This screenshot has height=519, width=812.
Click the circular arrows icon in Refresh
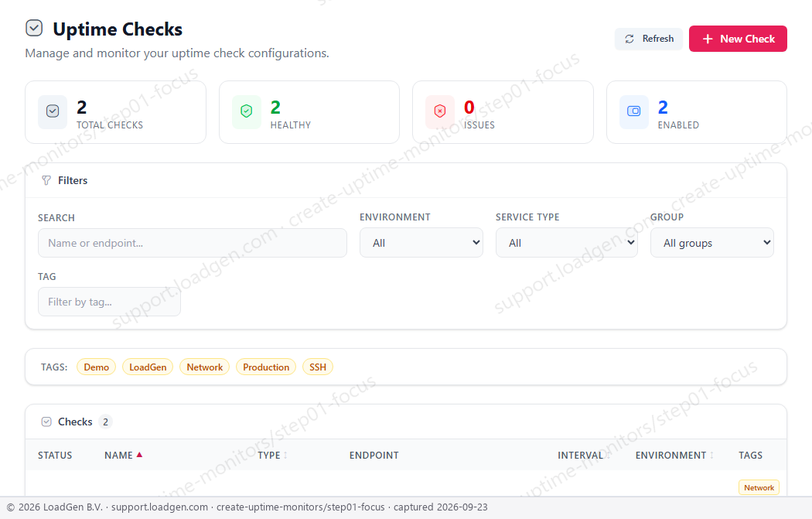tap(629, 39)
